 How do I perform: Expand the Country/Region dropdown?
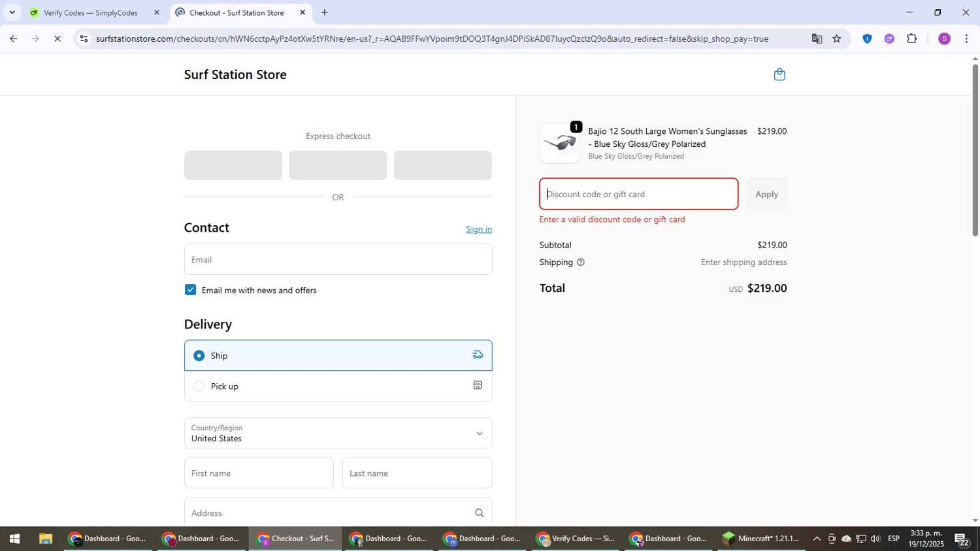(338, 433)
